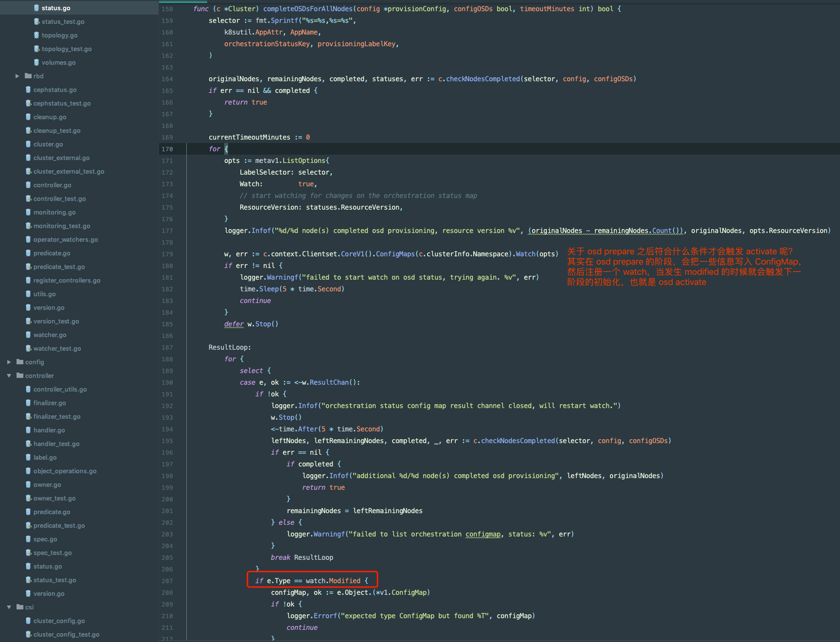Collapse the csi folder arrow
The height and width of the screenshot is (642, 840).
[x=9, y=607]
